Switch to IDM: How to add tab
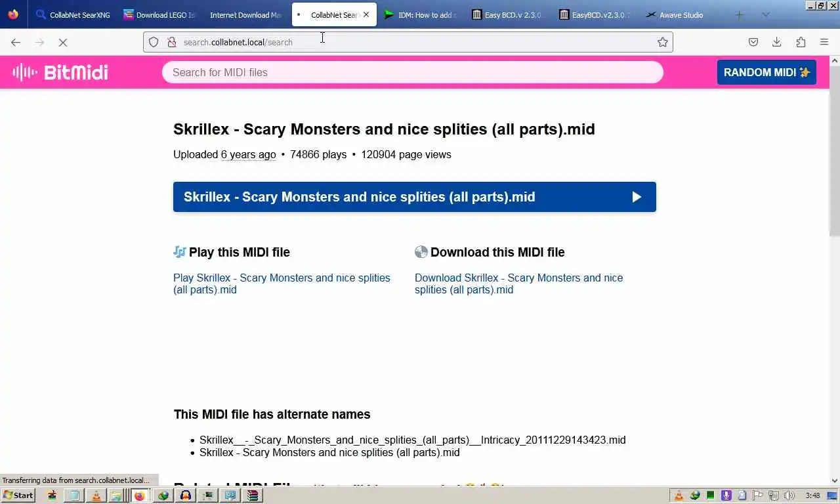Viewport: 840px width, 504px height. (421, 14)
